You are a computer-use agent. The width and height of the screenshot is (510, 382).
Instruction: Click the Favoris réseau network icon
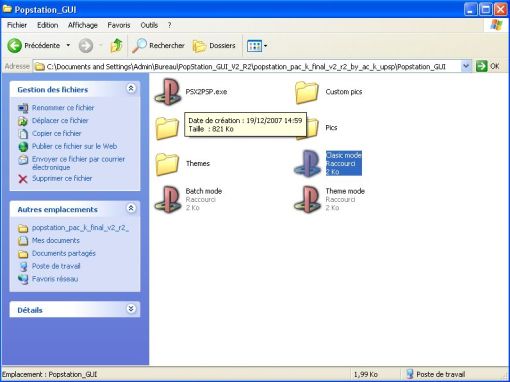(x=23, y=279)
